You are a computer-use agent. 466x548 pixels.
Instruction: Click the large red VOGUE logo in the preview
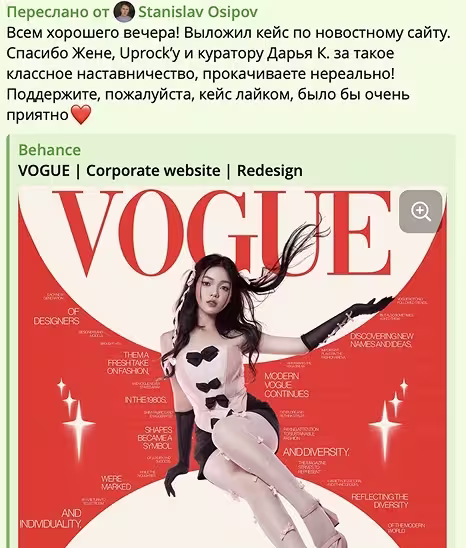pos(224,232)
